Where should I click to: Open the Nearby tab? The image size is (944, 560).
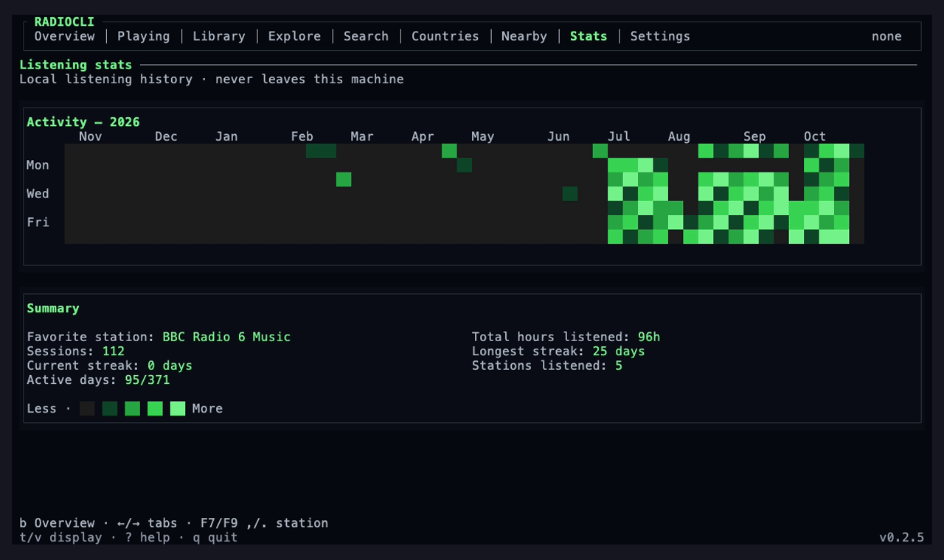524,36
